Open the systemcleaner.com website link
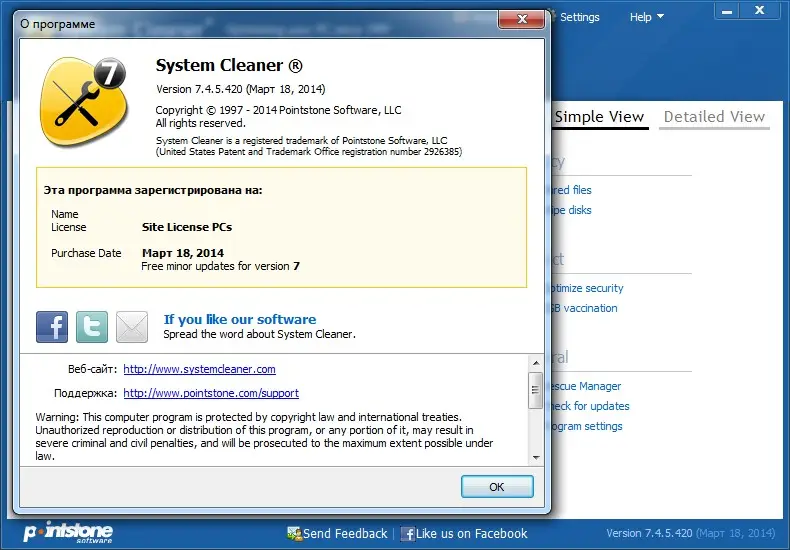This screenshot has height=550, width=790. (200, 369)
